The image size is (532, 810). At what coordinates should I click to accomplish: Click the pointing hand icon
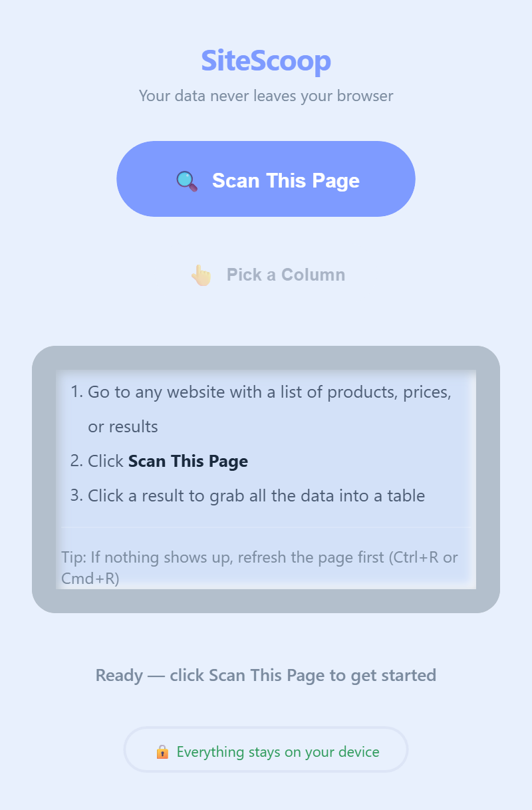point(201,275)
